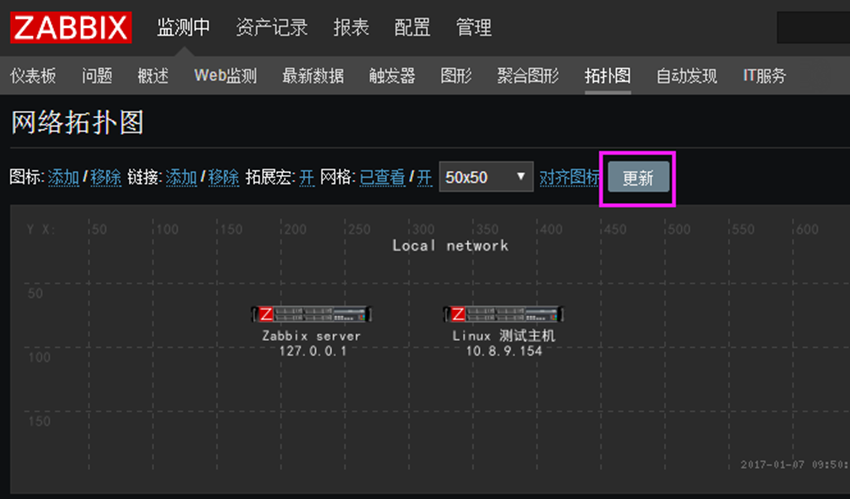Open the 管理 main menu
Screen dimensions: 850x499
(x=474, y=27)
